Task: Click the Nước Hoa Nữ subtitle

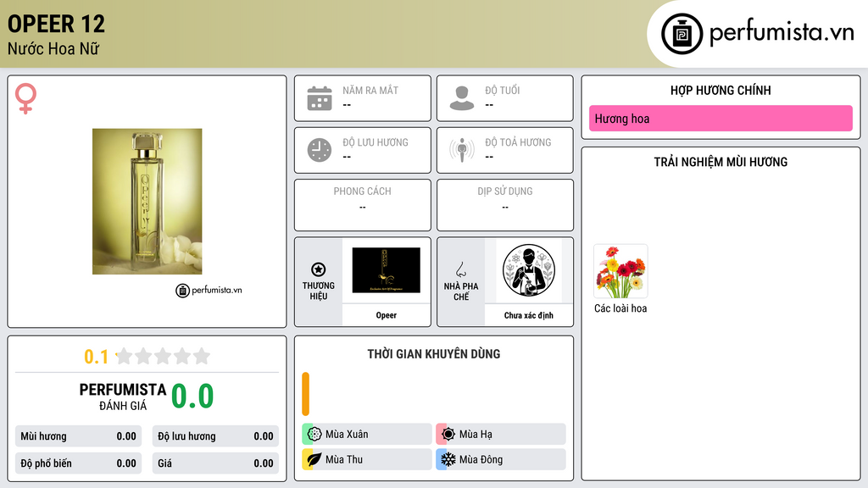Action: 53,48
